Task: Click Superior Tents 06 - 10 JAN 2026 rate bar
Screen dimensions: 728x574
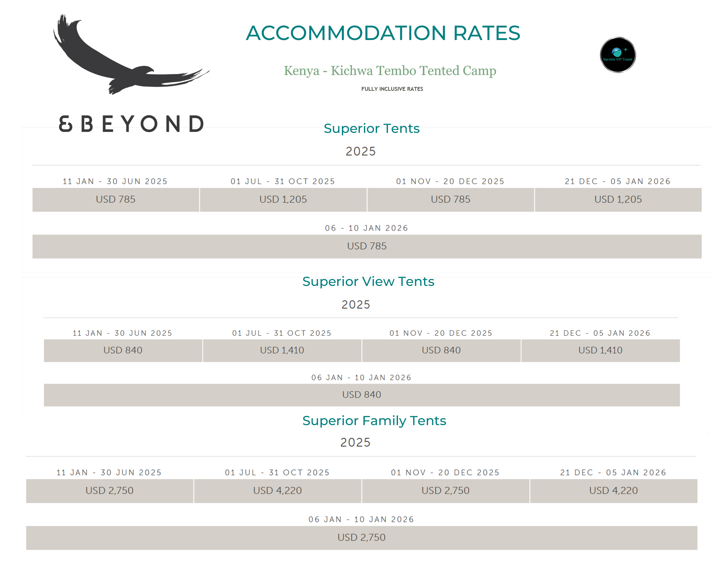Action: 367,246
